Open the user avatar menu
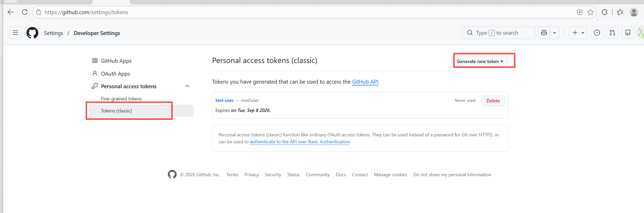The image size is (644, 213). tap(641, 33)
